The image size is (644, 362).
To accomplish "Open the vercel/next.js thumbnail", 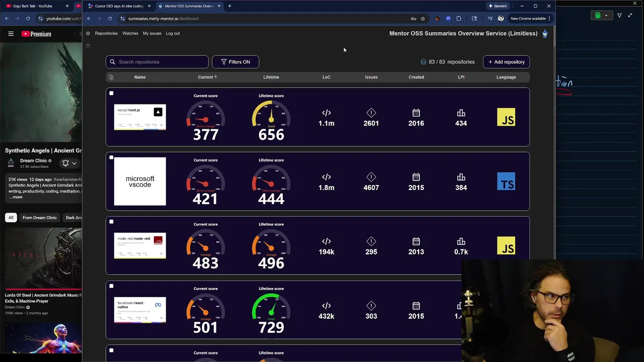I will click(140, 117).
